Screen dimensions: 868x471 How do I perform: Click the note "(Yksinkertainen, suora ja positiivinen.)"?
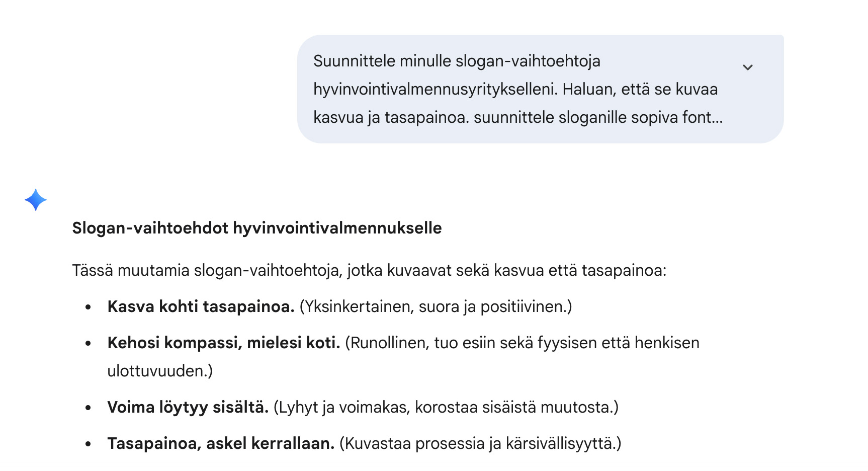tap(436, 306)
